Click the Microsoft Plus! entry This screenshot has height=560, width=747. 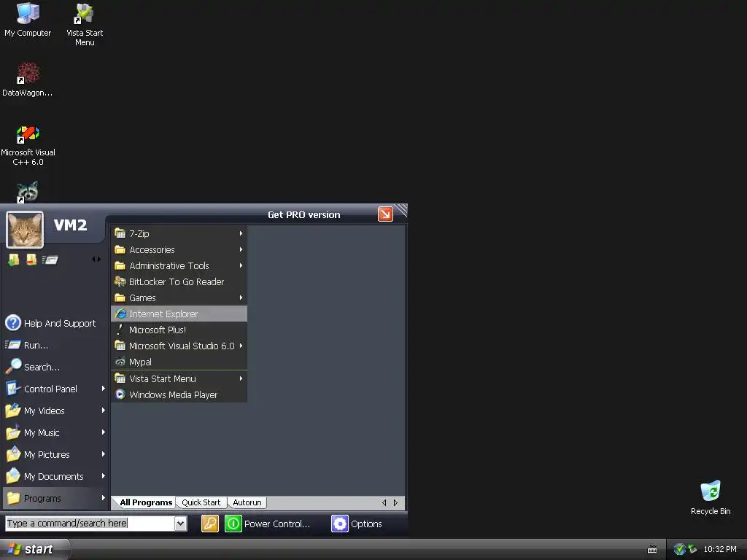pos(179,330)
